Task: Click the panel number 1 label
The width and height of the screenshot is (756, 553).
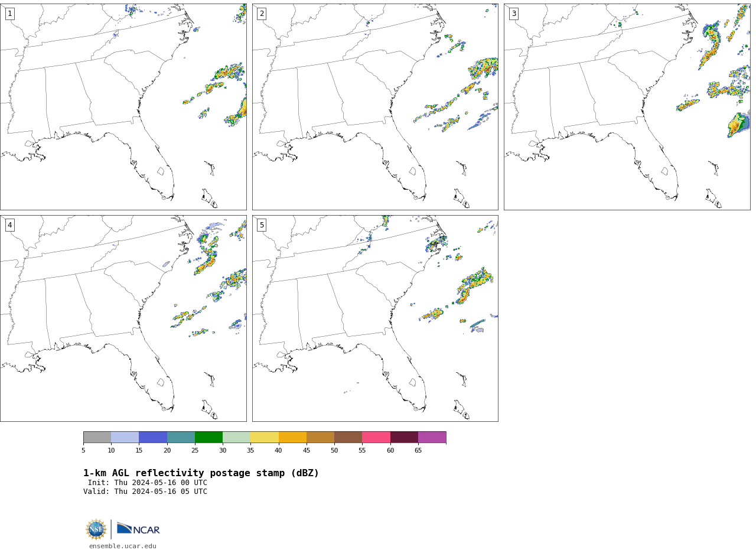Action: point(9,14)
